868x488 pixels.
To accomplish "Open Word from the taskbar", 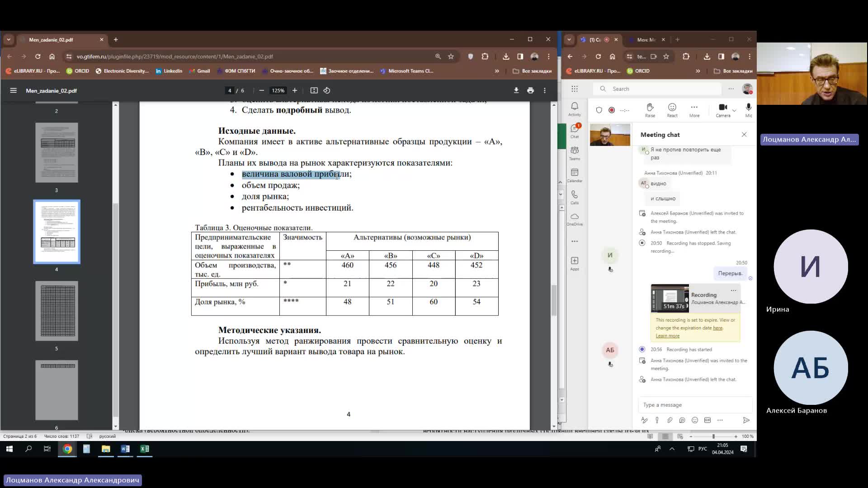I will coord(125,449).
